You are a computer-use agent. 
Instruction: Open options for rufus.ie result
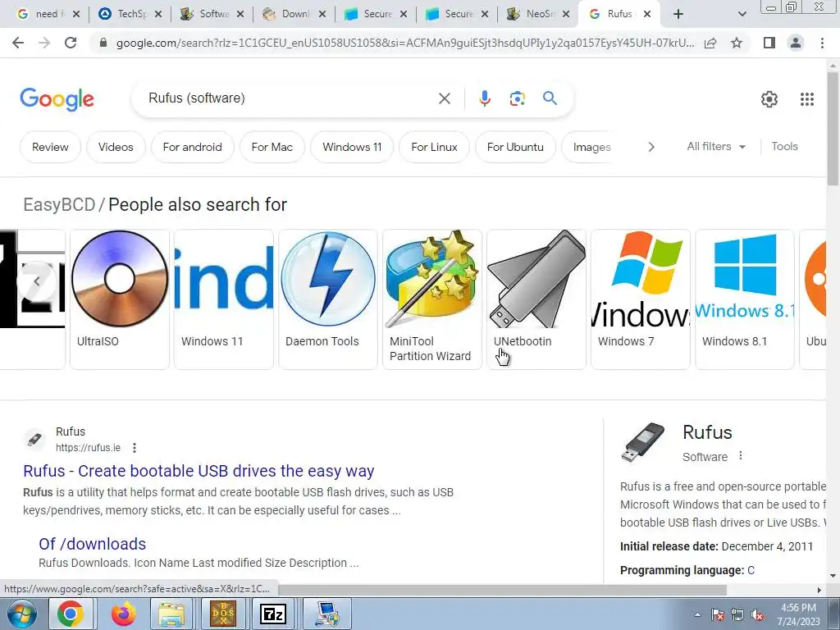pos(135,448)
